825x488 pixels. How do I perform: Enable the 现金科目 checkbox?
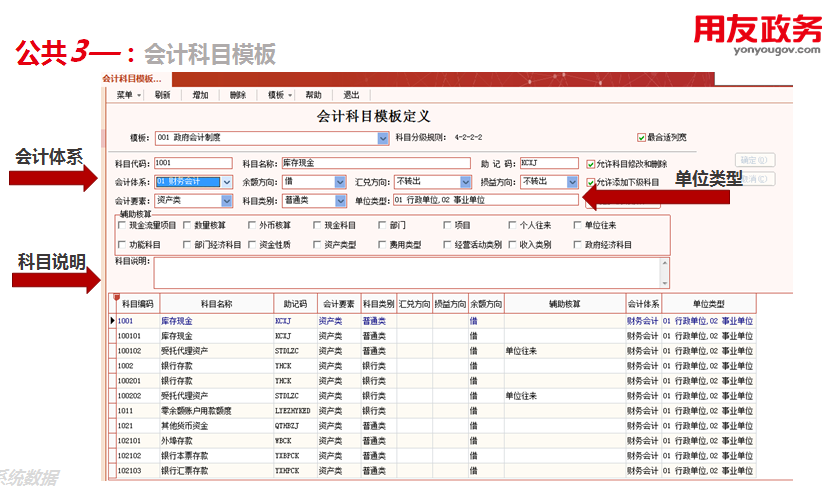tap(317, 225)
